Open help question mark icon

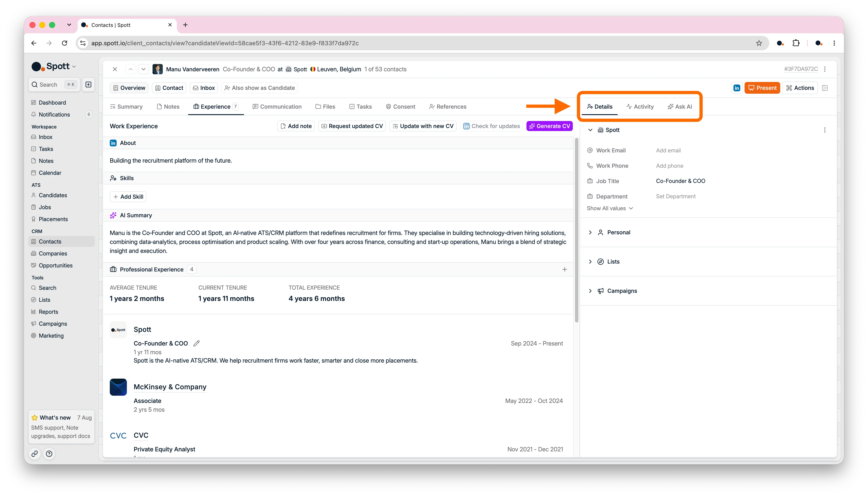point(49,454)
